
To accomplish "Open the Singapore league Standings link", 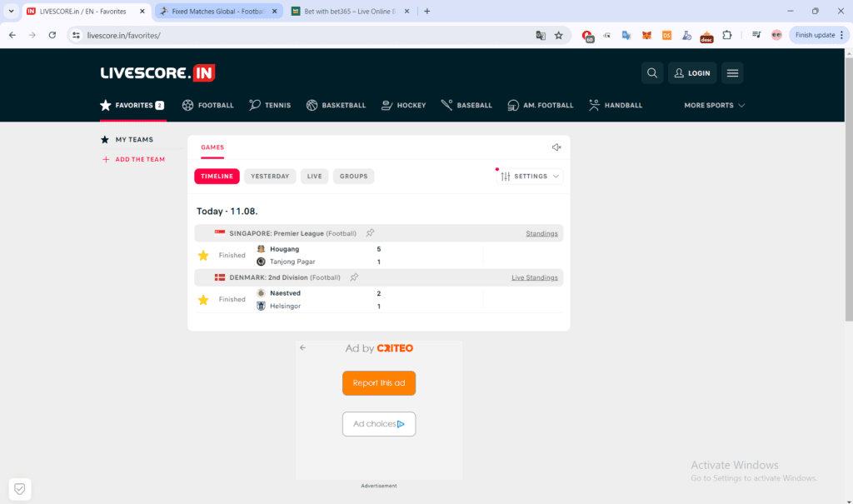I will 541,233.
